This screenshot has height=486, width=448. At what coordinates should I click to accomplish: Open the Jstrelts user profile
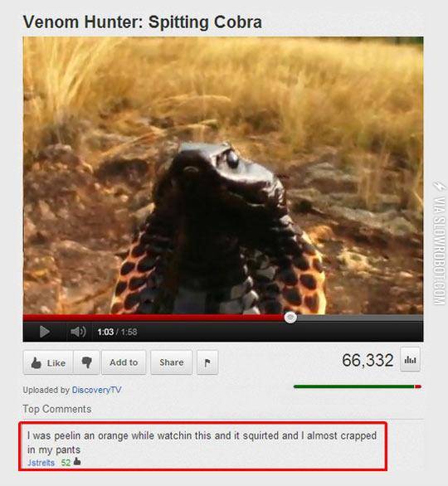click(x=41, y=463)
